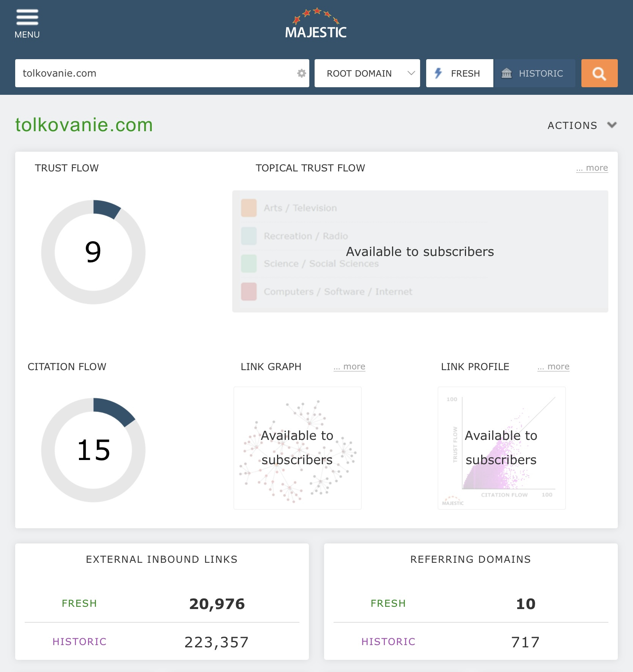Click the historic inbound links value 223,357
This screenshot has width=633, height=672.
click(217, 642)
